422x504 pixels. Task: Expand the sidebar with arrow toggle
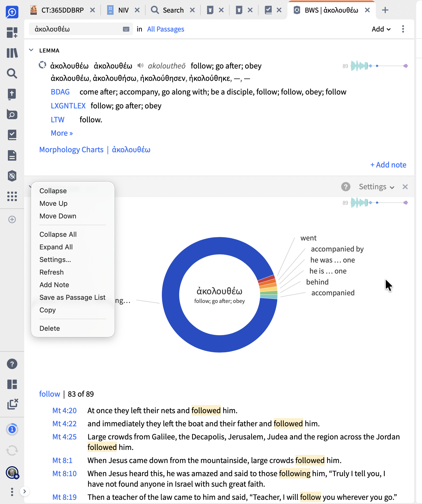[24, 491]
